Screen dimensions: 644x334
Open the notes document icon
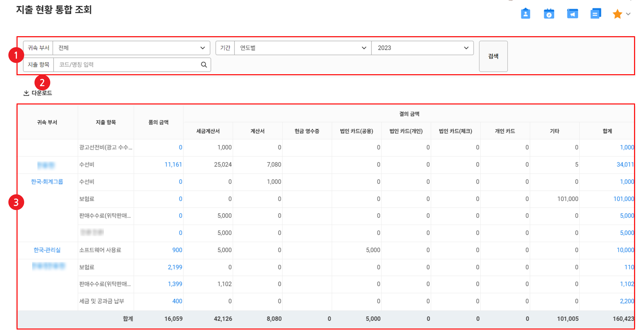click(595, 14)
